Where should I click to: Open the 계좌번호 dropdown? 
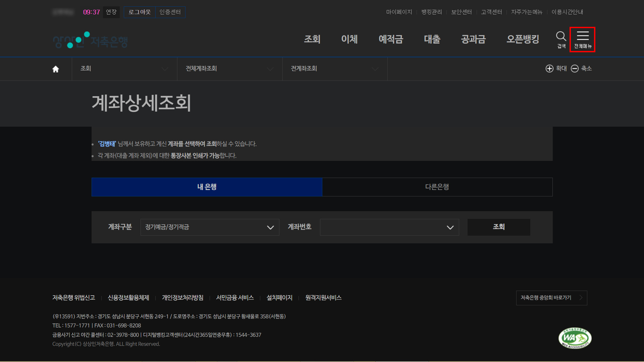(x=389, y=227)
